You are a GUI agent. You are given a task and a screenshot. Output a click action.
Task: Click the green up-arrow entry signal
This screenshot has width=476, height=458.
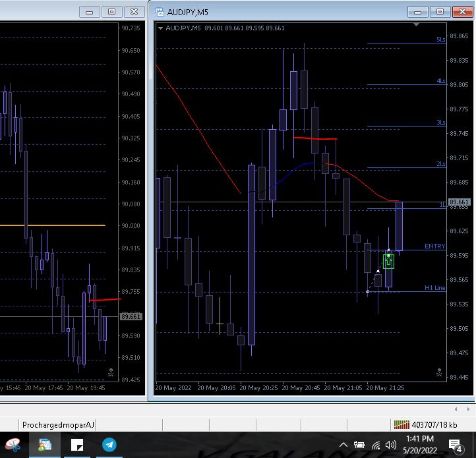click(388, 261)
